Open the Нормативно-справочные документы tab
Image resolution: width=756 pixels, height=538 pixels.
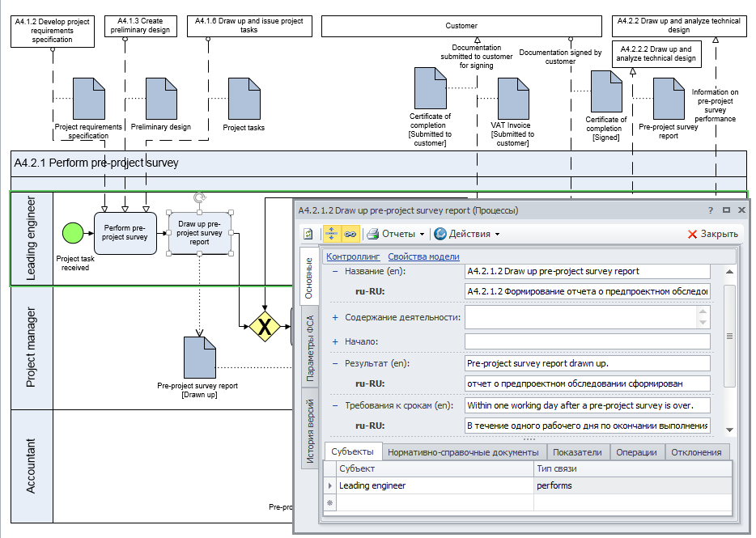point(462,452)
